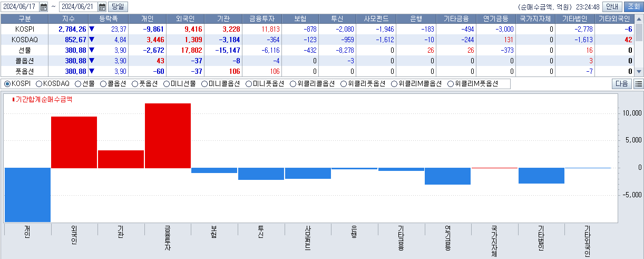Click the end date field 2024/06/21
Viewport: 644px width, 259px height.
click(79, 7)
